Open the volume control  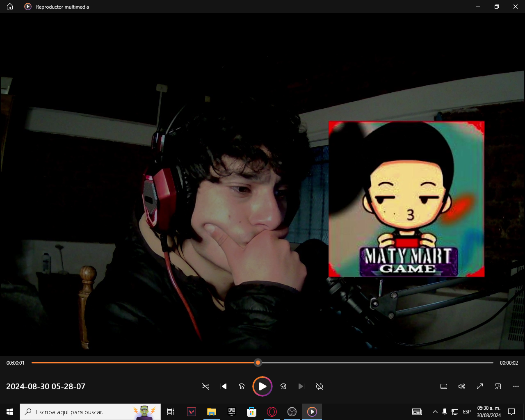click(x=462, y=386)
